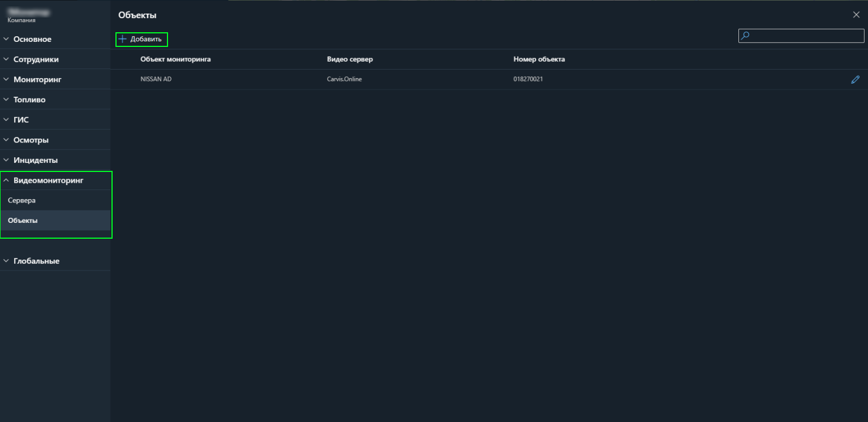Click the plus icon beside Добавить
868x422 pixels.
click(x=122, y=39)
